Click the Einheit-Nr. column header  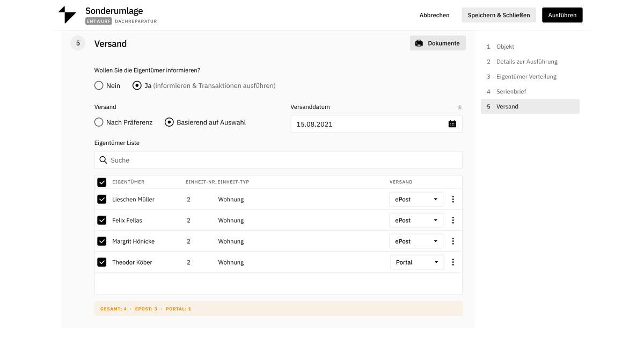(201, 182)
